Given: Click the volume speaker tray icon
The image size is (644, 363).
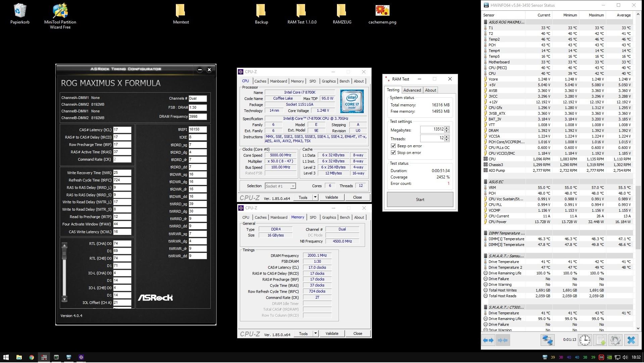Looking at the screenshot, I should (625, 358).
